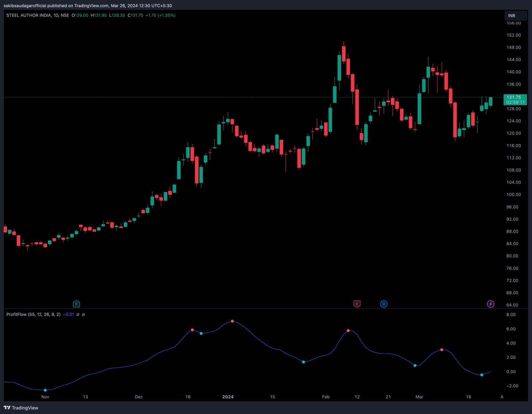Click the 152.00 price axis label
This screenshot has height=414, width=532.
point(514,35)
